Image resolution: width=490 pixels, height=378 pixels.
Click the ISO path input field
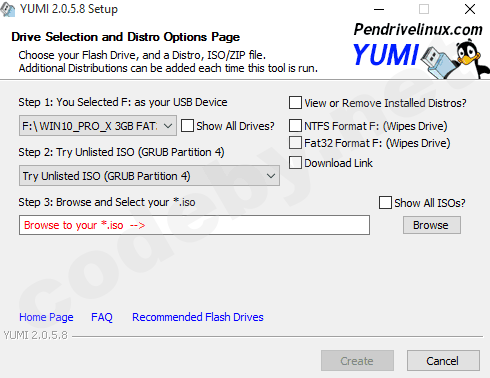(x=194, y=225)
